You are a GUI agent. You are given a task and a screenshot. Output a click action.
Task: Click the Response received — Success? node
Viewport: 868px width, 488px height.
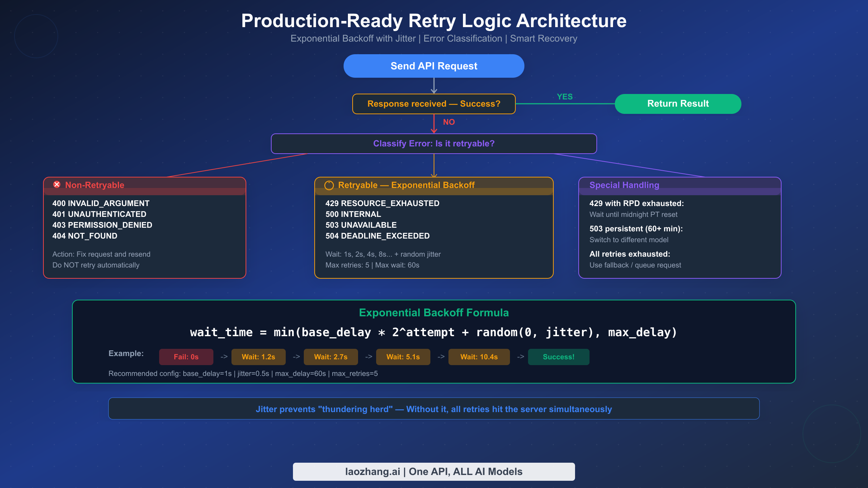tap(434, 104)
